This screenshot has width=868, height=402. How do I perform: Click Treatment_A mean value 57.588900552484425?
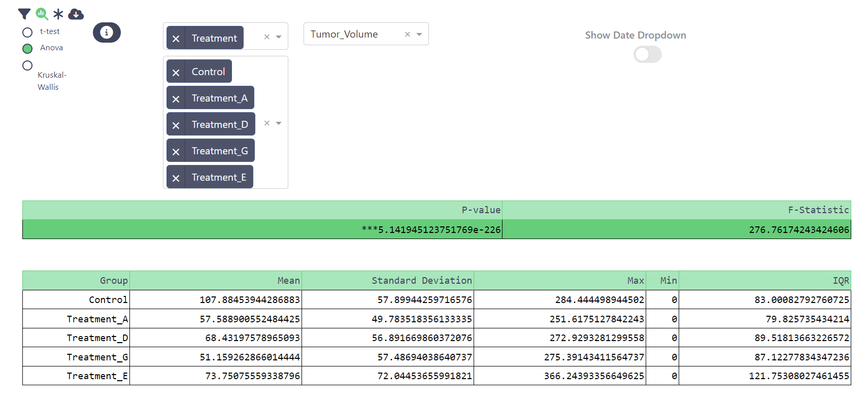(250, 319)
